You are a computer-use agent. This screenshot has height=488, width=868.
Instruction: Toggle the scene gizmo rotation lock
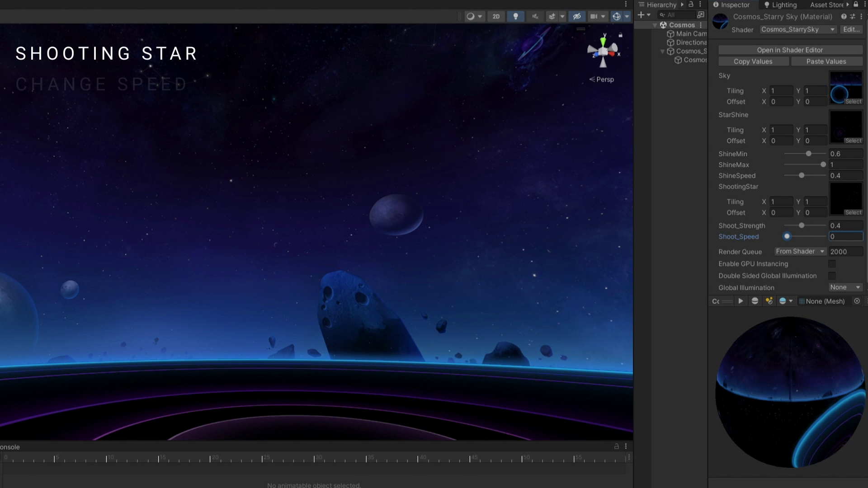click(621, 35)
